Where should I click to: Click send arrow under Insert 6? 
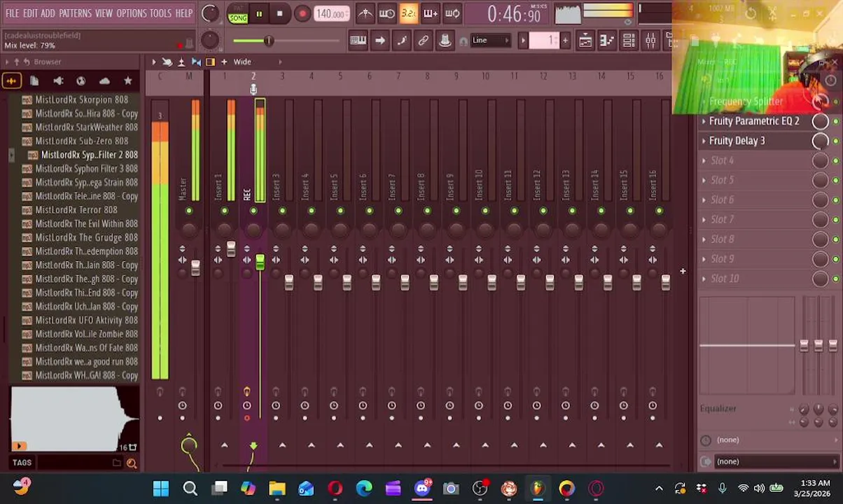point(369,444)
